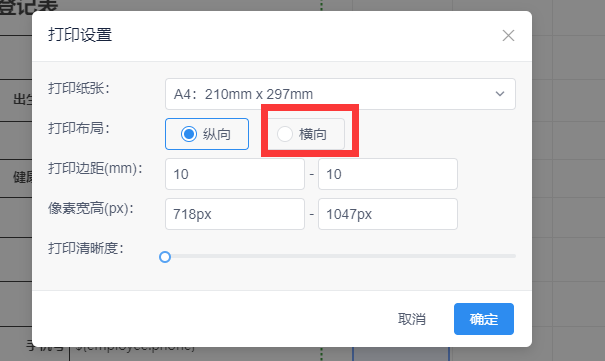Viewport: 605px width, 361px height.
Task: Select the 纵向 portrait radio button
Action: point(207,134)
